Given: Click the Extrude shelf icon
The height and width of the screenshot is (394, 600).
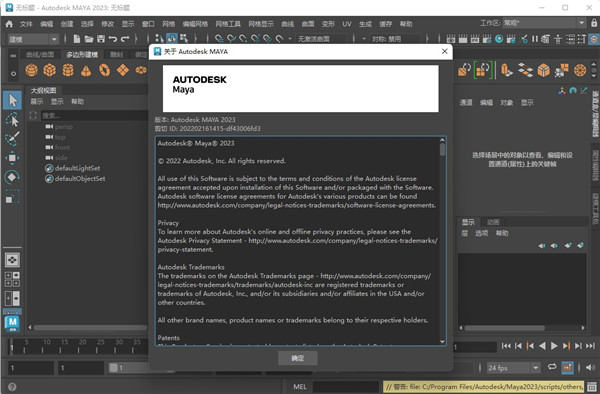Looking at the screenshot, I should [x=507, y=70].
